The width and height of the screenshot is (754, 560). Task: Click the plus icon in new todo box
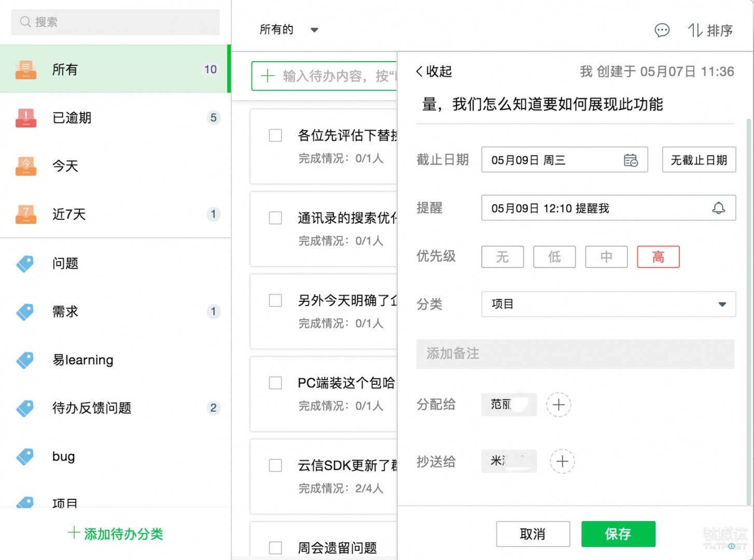pos(267,76)
